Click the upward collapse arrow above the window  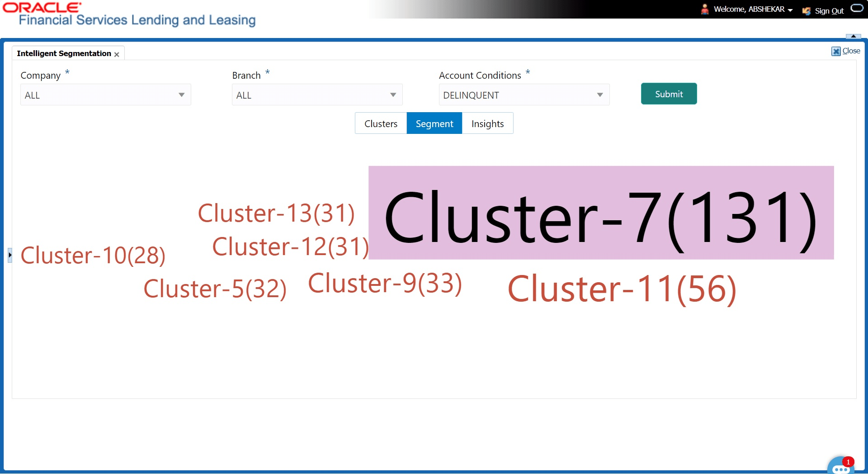pos(853,37)
